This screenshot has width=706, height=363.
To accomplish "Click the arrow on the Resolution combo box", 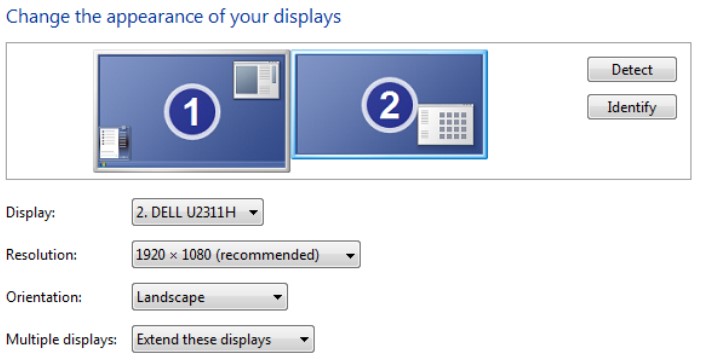I will point(350,255).
